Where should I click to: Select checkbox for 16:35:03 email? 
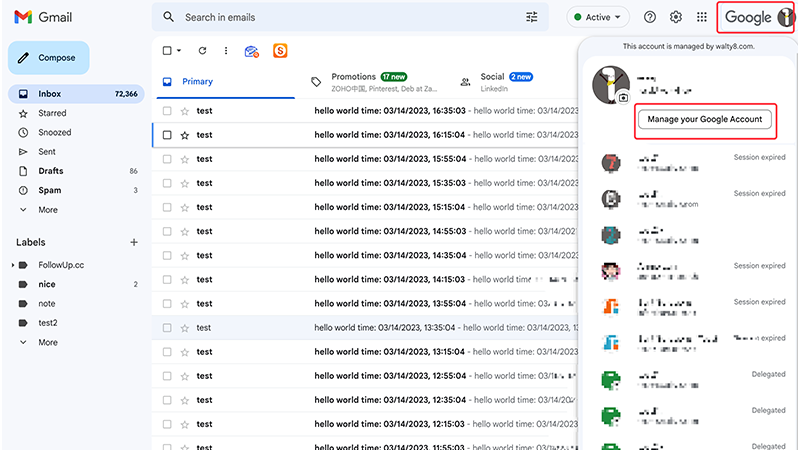click(x=167, y=111)
